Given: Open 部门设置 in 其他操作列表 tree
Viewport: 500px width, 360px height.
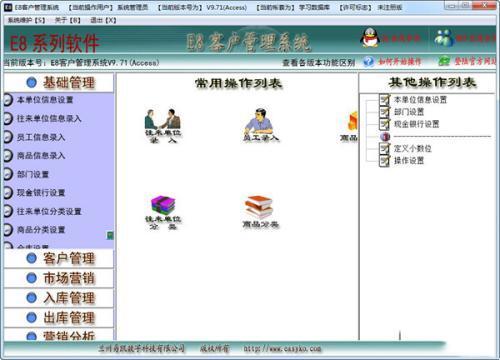Looking at the screenshot, I should tap(409, 112).
